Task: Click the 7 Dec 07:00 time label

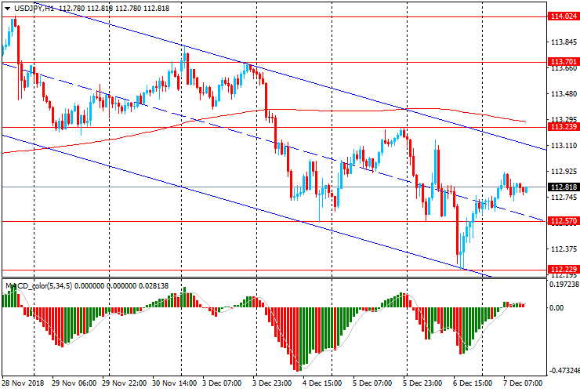Action: [x=523, y=383]
